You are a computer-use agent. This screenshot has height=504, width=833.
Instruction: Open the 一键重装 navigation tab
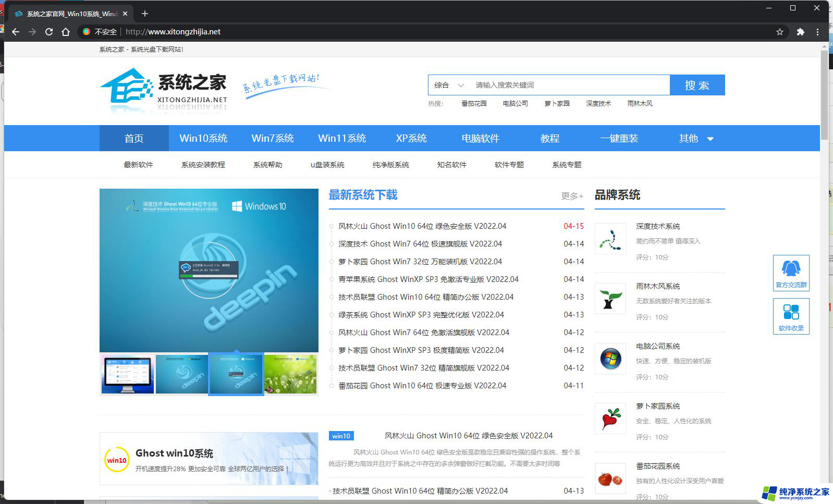pyautogui.click(x=619, y=138)
